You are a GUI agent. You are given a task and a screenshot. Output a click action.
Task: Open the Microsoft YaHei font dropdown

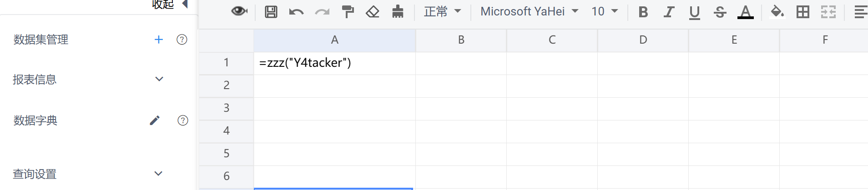529,11
